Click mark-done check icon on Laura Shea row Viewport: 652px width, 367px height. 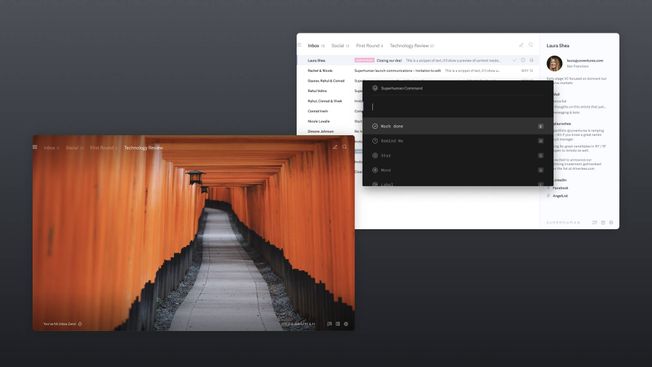point(514,60)
